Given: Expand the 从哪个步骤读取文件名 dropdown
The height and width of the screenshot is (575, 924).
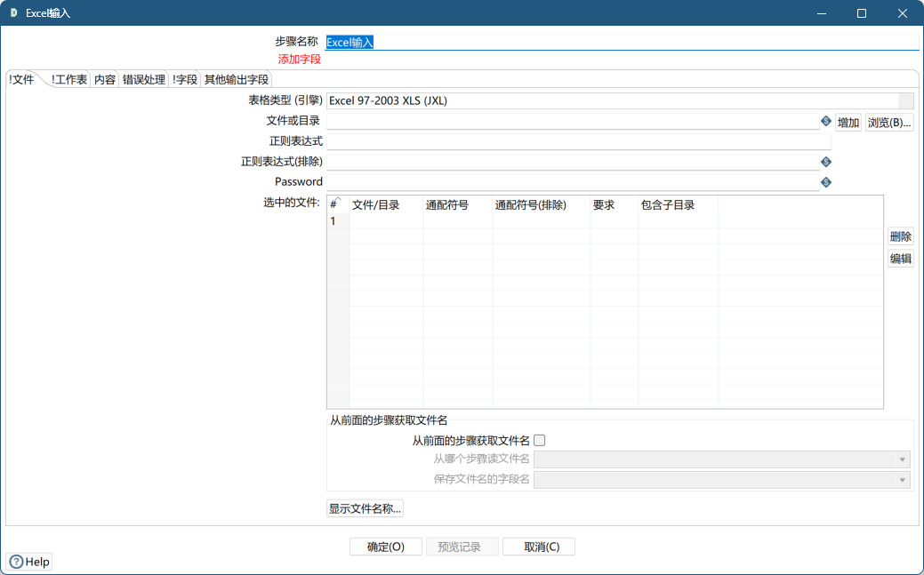Looking at the screenshot, I should coord(901,459).
